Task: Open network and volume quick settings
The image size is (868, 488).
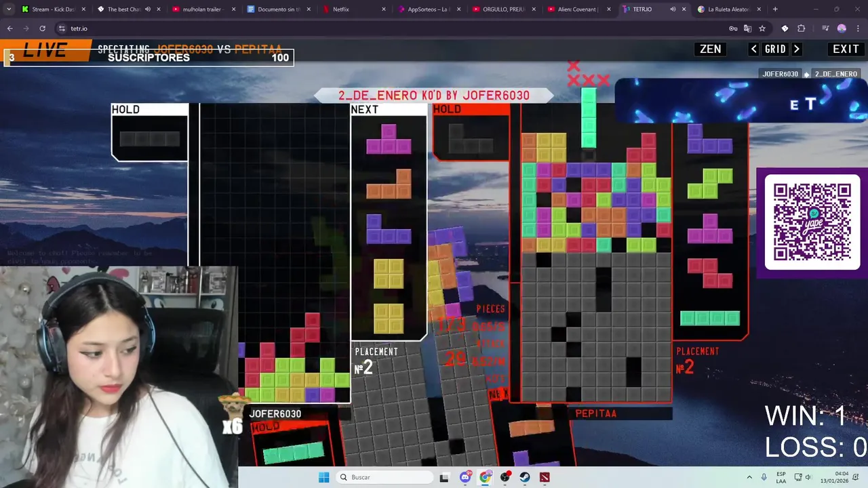Action: pyautogui.click(x=803, y=477)
